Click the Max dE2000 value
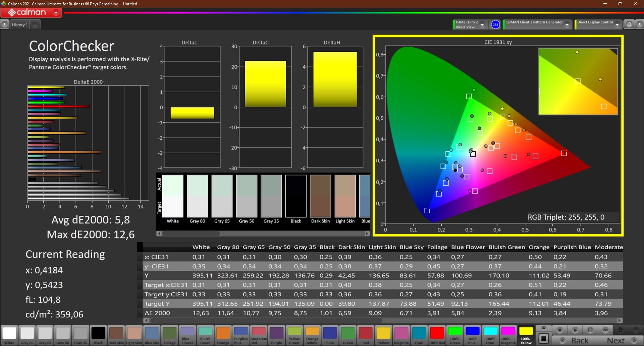This screenshot has width=644, height=362. (91, 235)
